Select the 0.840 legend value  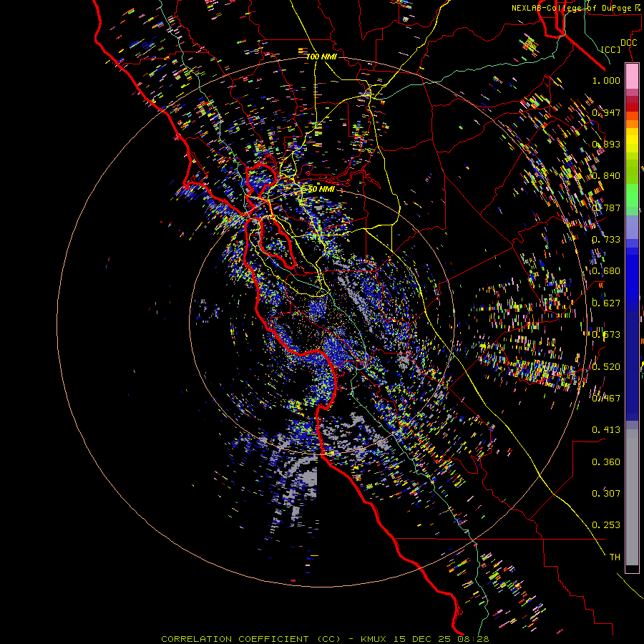pyautogui.click(x=606, y=176)
